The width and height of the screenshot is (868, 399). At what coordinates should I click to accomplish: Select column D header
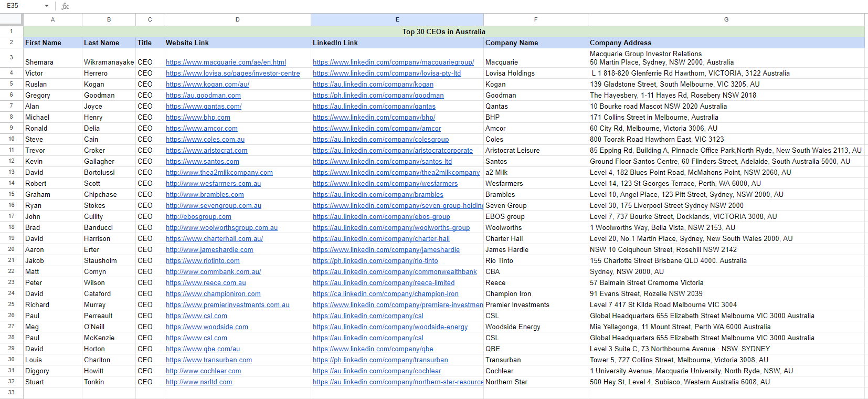[237, 19]
